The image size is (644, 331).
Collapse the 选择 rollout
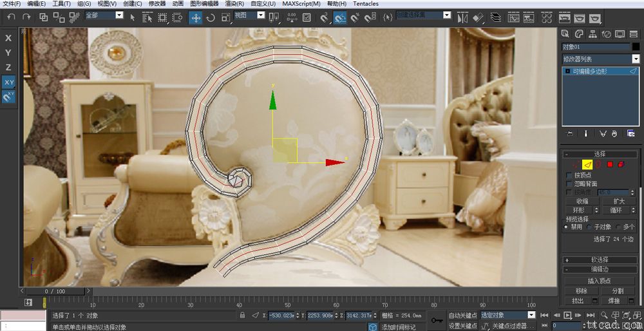pyautogui.click(x=600, y=154)
